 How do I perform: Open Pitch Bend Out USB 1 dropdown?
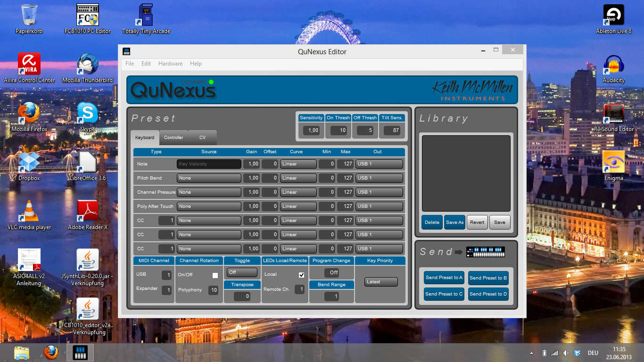click(379, 178)
